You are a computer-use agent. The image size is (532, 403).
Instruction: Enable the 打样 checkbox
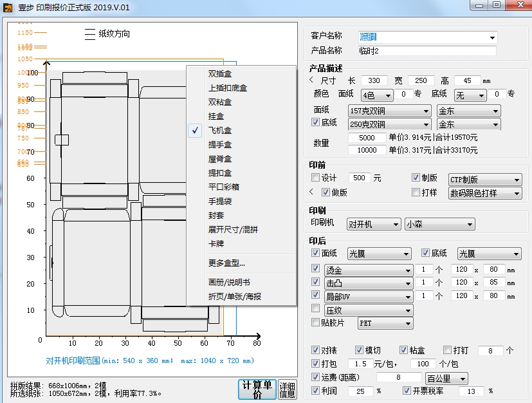(x=416, y=192)
